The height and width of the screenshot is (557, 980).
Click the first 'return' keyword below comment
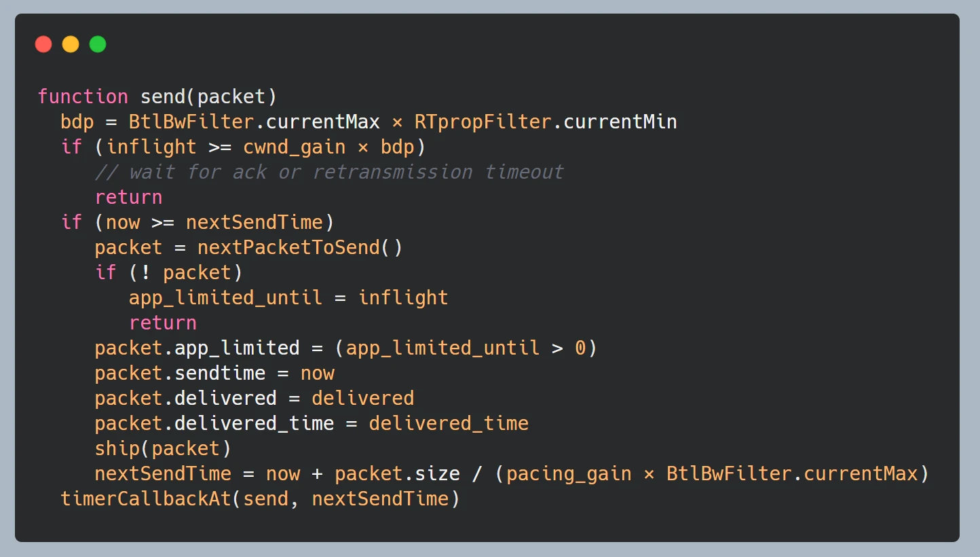[x=128, y=197]
